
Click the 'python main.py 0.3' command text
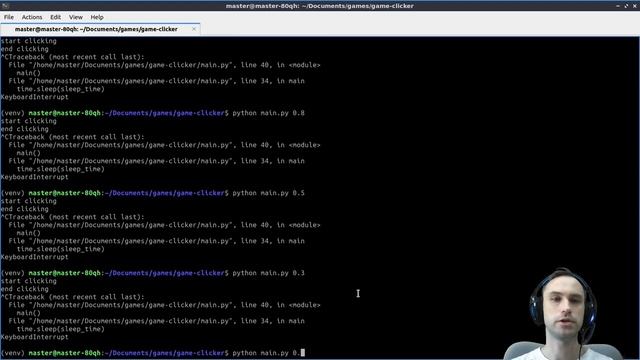[x=268, y=273]
